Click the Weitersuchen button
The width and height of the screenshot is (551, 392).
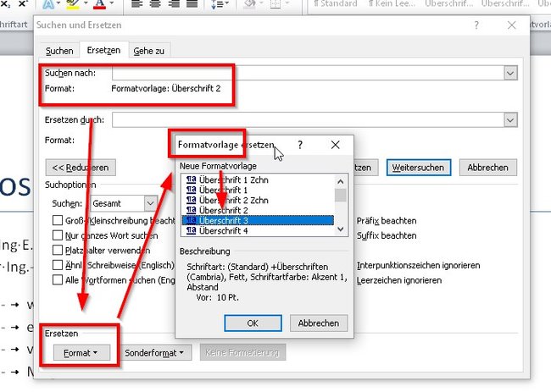tap(419, 168)
